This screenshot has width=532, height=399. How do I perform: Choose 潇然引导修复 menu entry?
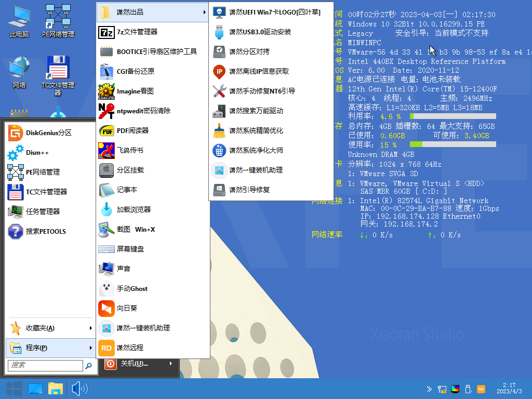coord(249,190)
